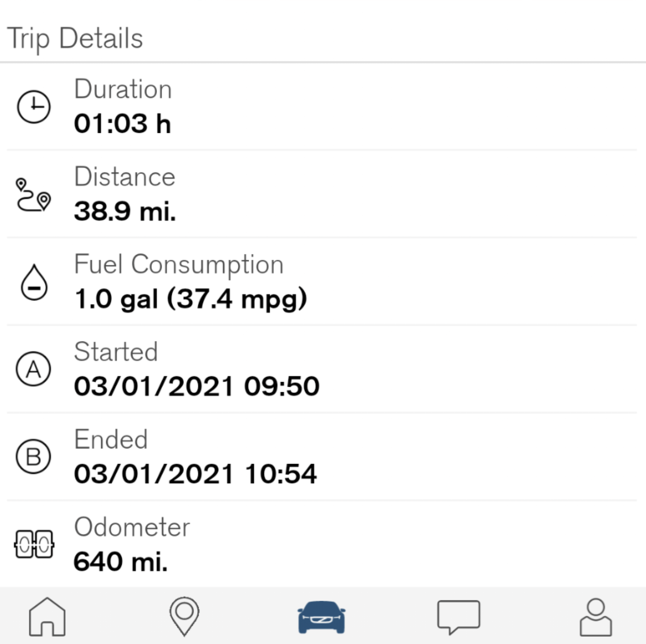Tap the circled A start-point icon
This screenshot has height=644, width=646.
coord(33,369)
